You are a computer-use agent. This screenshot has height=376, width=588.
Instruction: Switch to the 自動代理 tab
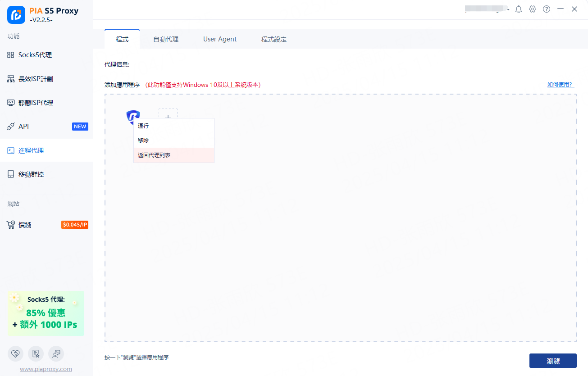click(x=166, y=39)
